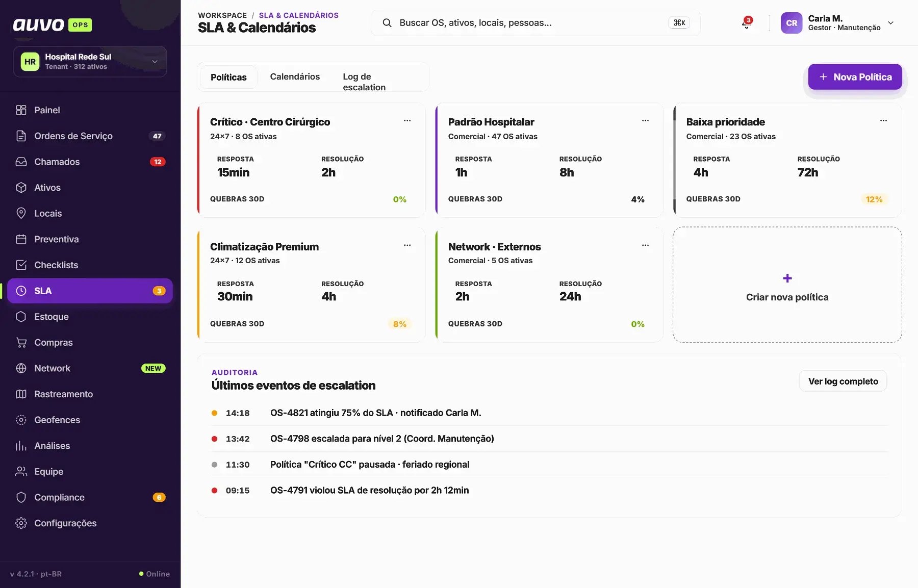Image resolution: width=918 pixels, height=588 pixels.
Task: Click Ver log completo button
Action: point(843,381)
